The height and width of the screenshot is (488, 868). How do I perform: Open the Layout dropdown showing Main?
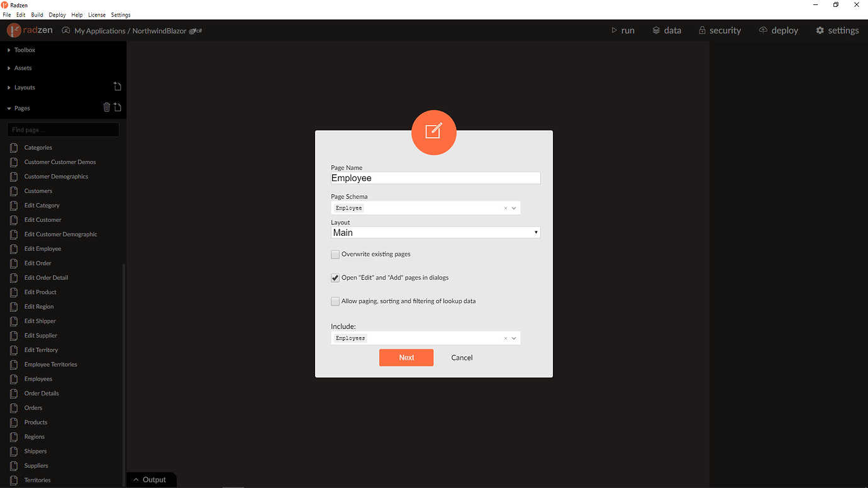(435, 233)
